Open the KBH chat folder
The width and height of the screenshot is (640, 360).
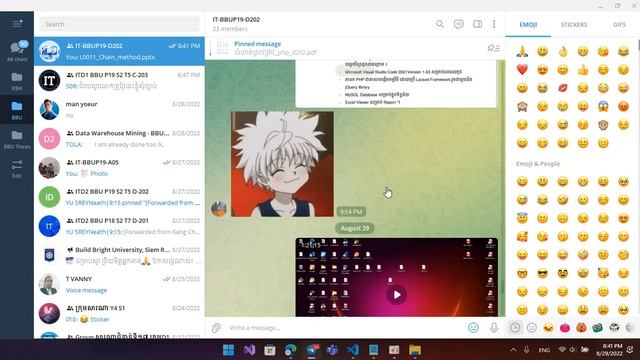[x=17, y=81]
